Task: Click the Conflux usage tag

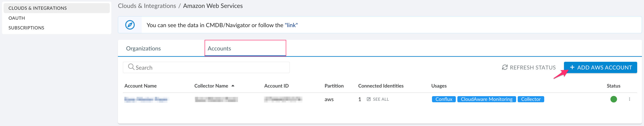Action: tap(444, 99)
